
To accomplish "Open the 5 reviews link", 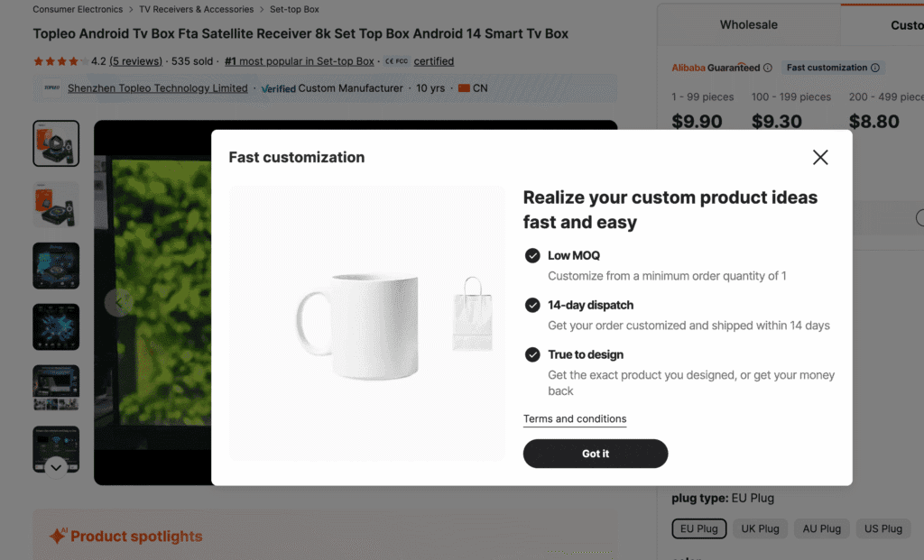I will (138, 61).
